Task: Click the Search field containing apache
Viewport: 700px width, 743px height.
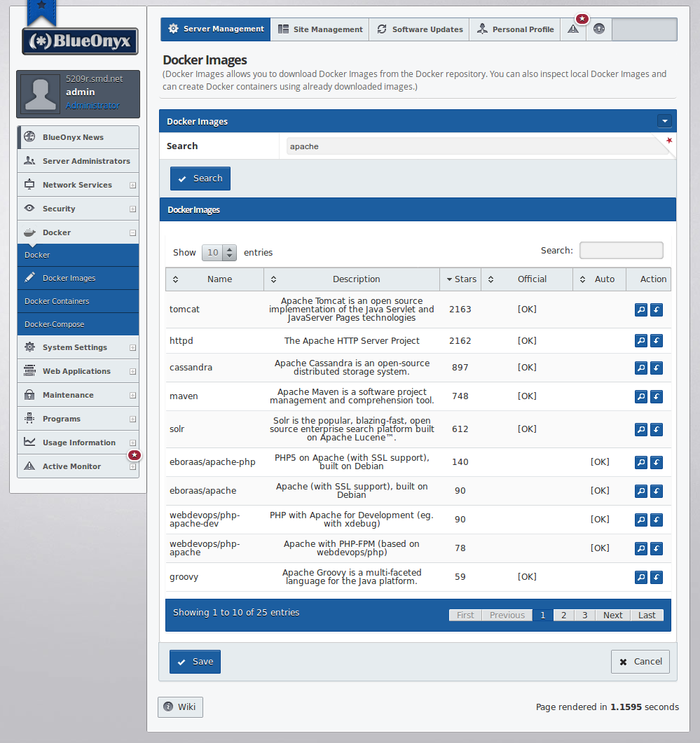Action: pos(477,146)
